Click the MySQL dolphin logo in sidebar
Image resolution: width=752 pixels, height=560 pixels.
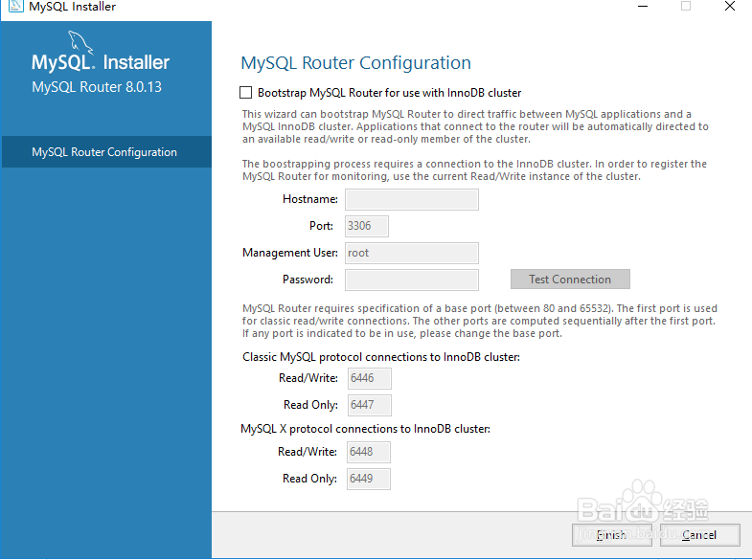tap(80, 42)
